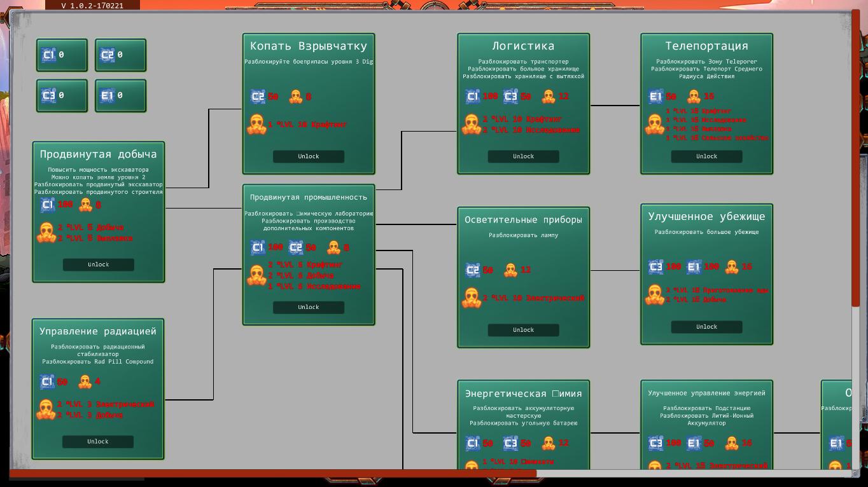Click the C1 resource counter in top-left panel
This screenshot has width=868, height=487.
[62, 55]
